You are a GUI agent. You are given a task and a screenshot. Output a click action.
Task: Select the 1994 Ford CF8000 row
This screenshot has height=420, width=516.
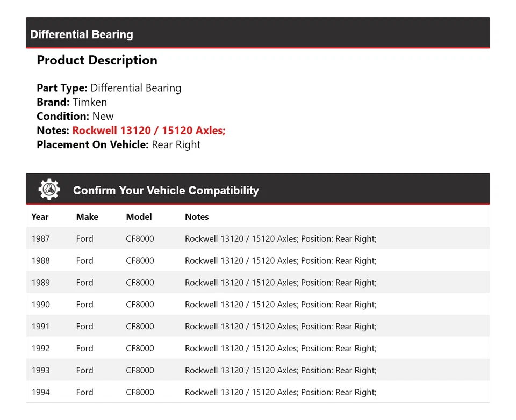point(258,392)
